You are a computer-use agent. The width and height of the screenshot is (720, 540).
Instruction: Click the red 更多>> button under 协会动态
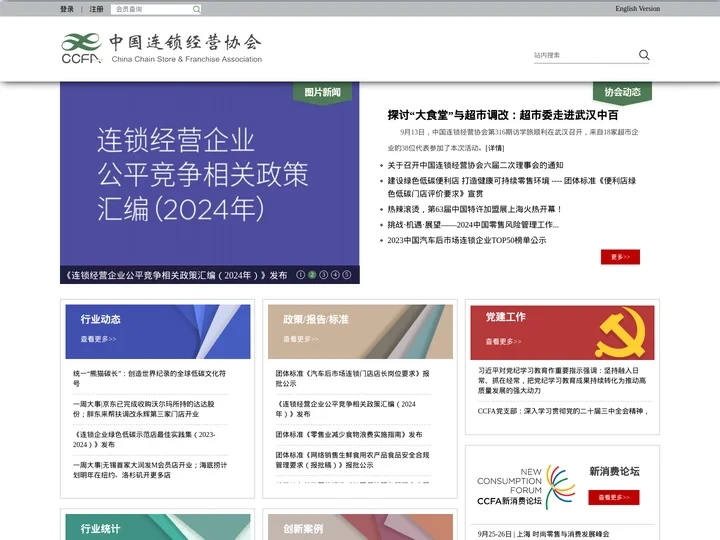[620, 257]
